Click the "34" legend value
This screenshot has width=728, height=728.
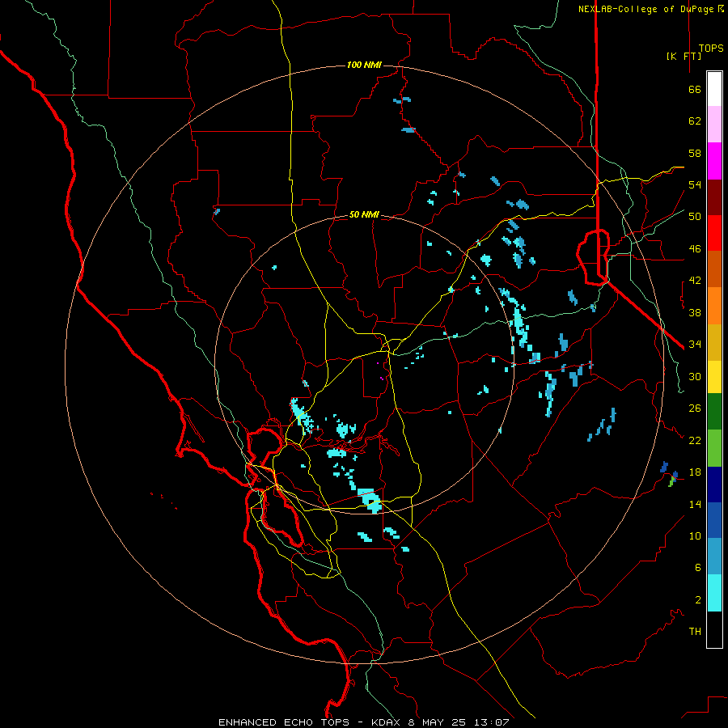coord(695,344)
